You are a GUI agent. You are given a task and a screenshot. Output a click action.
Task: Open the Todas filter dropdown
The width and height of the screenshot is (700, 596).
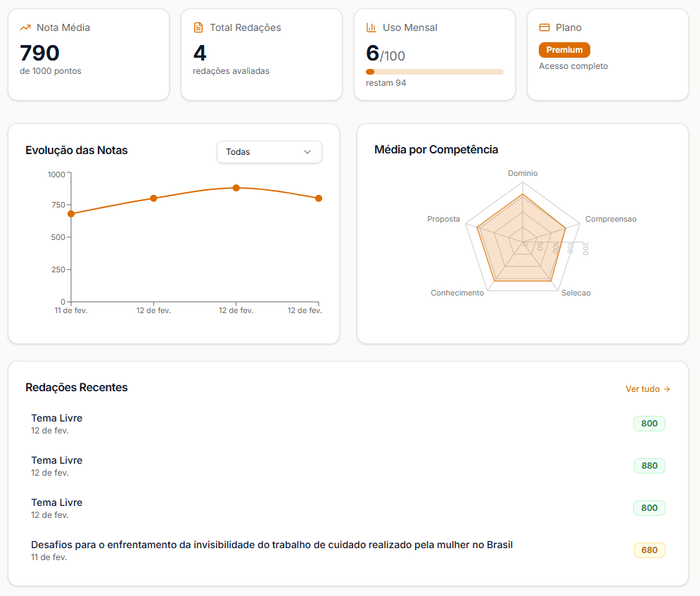pos(269,152)
